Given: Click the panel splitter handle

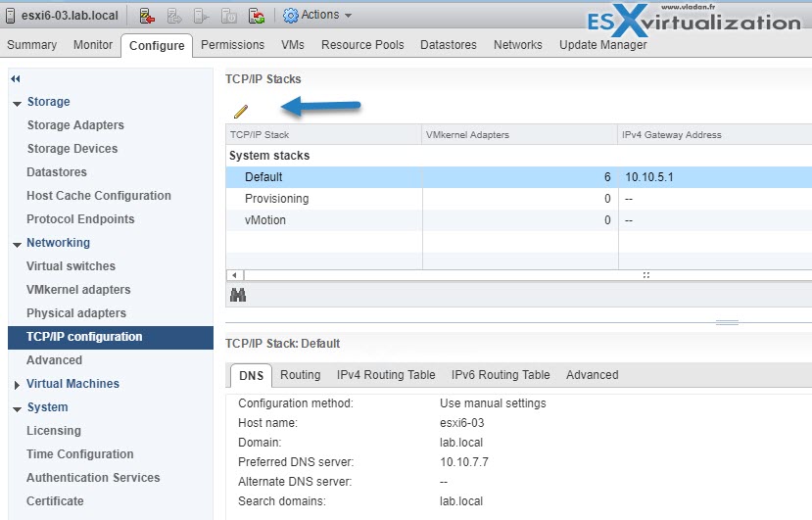Looking at the screenshot, I should [727, 322].
